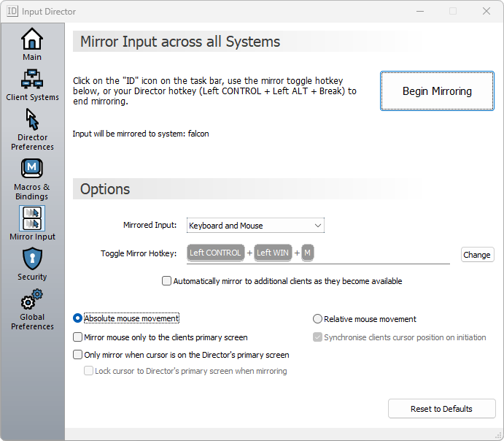Click the Begin Mirroring button
The width and height of the screenshot is (504, 441).
point(437,91)
